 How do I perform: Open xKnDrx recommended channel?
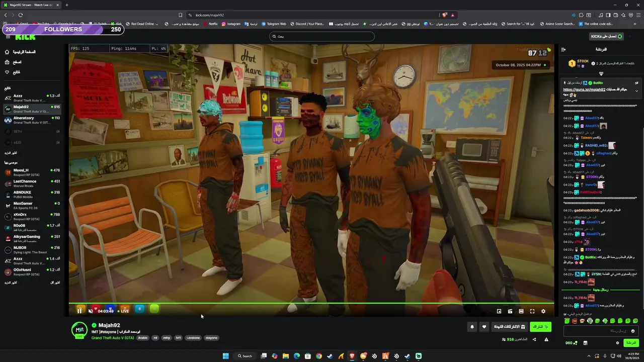[32, 217]
